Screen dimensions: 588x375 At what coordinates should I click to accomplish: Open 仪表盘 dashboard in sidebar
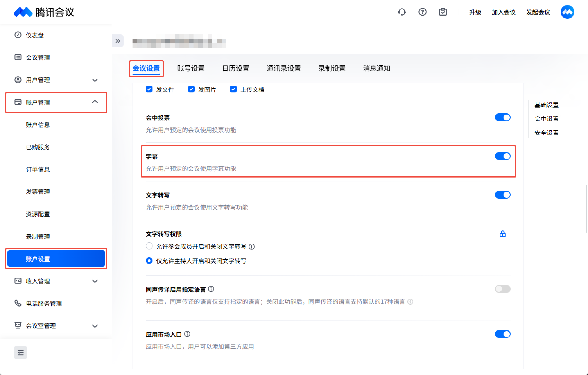point(35,35)
